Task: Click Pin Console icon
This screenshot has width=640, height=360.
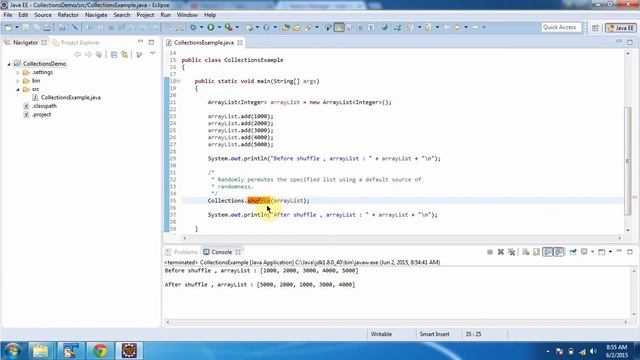Action: 573,252
